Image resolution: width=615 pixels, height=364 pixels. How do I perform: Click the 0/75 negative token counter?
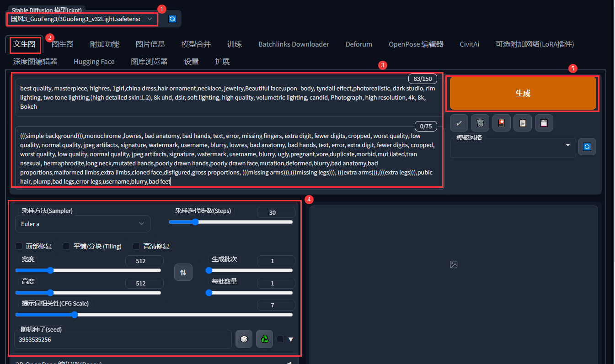[x=426, y=126]
